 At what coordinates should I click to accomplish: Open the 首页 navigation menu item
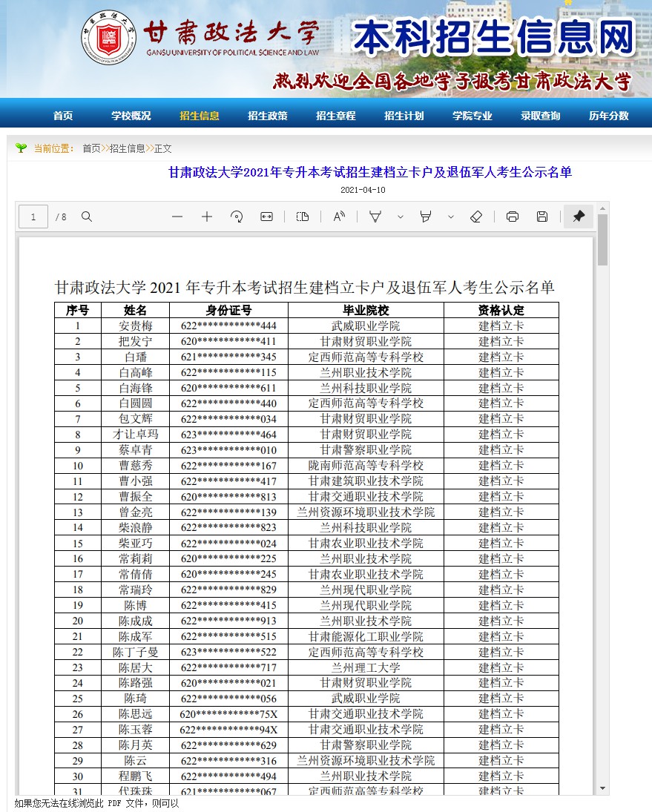(x=63, y=116)
